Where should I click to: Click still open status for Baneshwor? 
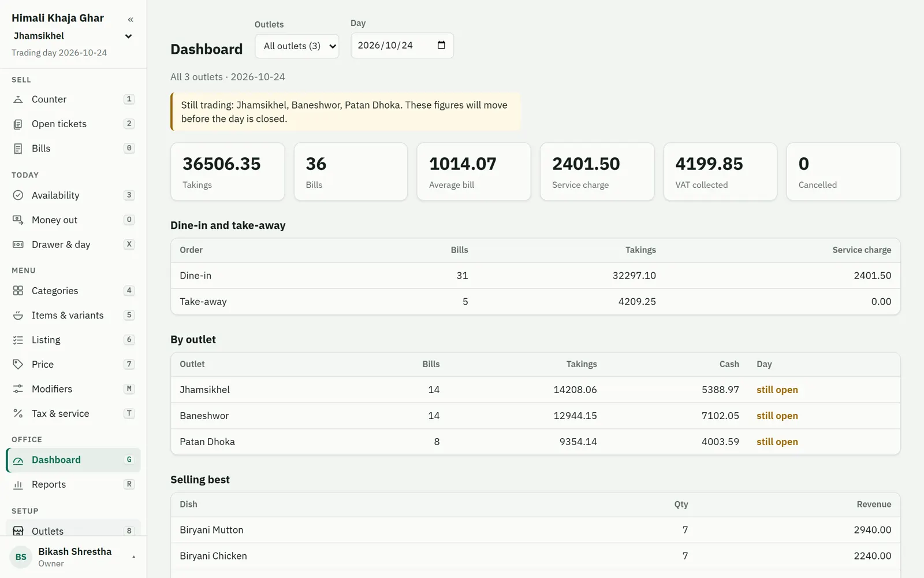coord(777,416)
